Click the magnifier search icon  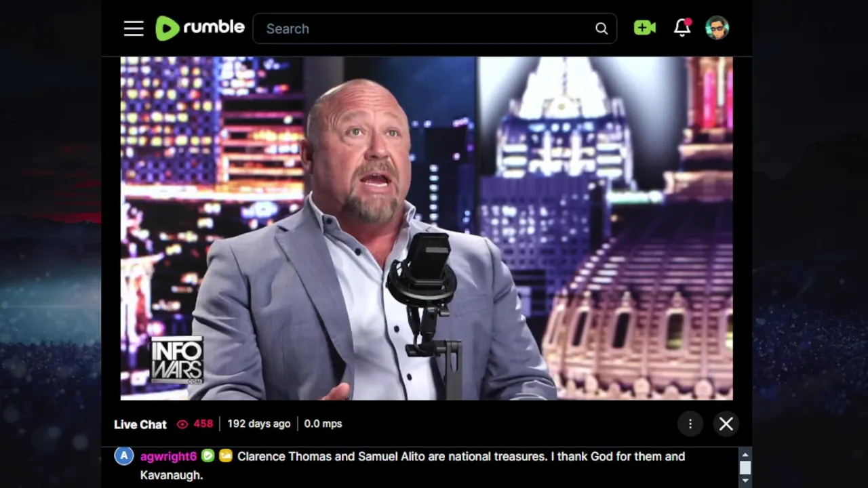tap(601, 28)
